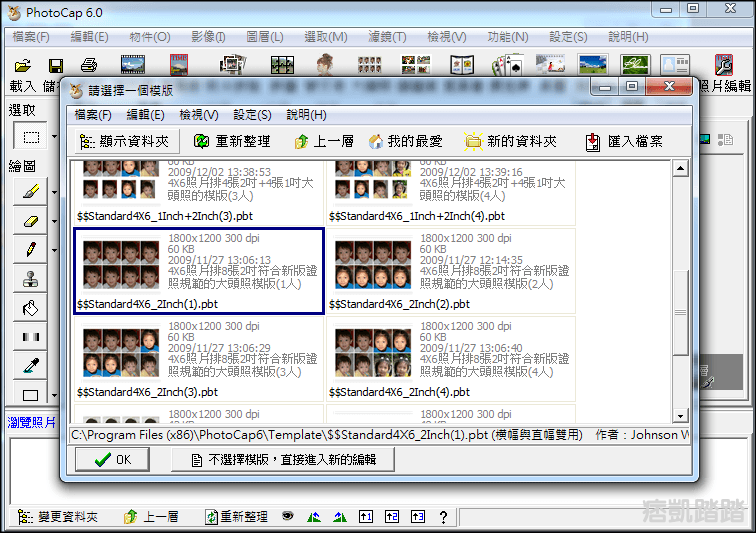
Task: Select the eyedropper color picker tool
Action: [x=31, y=366]
